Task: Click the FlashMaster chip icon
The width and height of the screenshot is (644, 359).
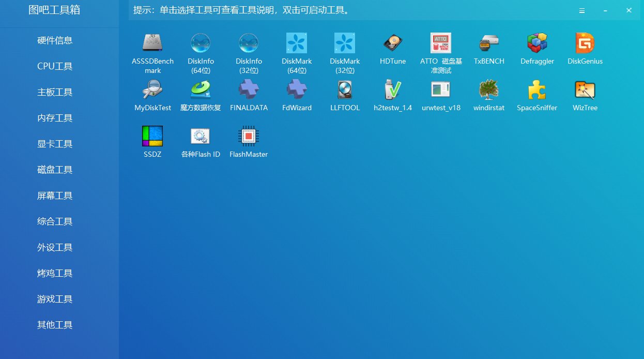Action: [249, 136]
